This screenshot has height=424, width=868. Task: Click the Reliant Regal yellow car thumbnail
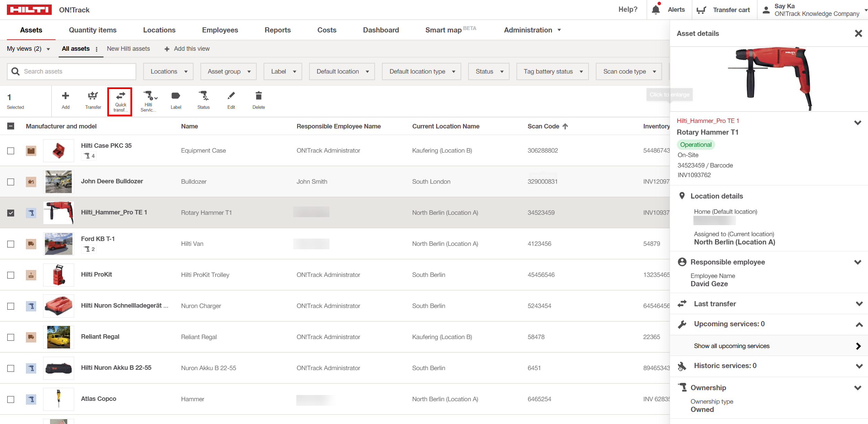point(59,337)
